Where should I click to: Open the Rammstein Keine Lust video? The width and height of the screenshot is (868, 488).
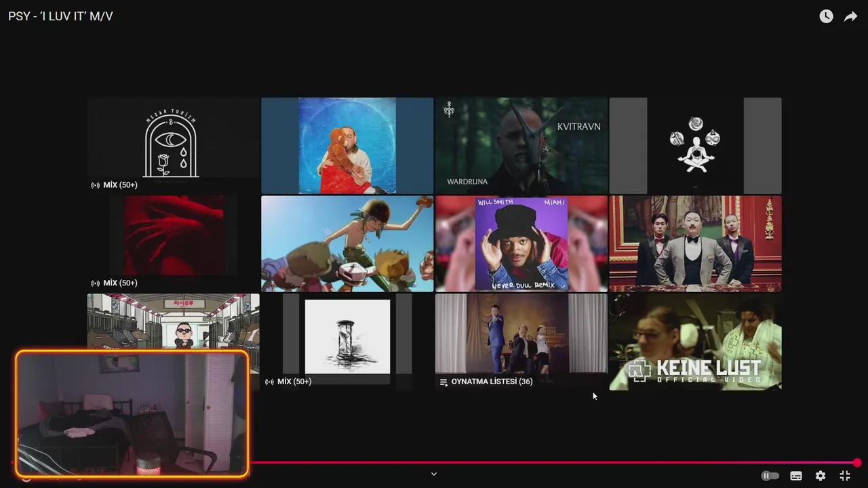[x=695, y=342]
